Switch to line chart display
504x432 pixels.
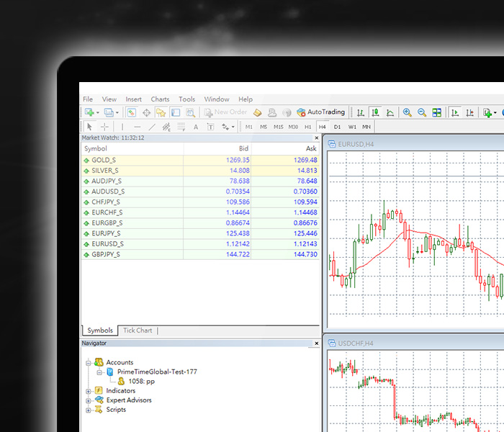390,112
